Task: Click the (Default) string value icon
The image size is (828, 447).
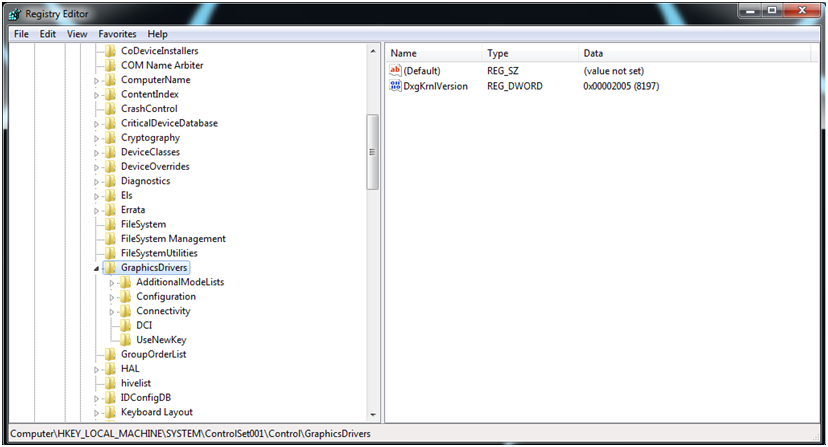Action: 395,71
